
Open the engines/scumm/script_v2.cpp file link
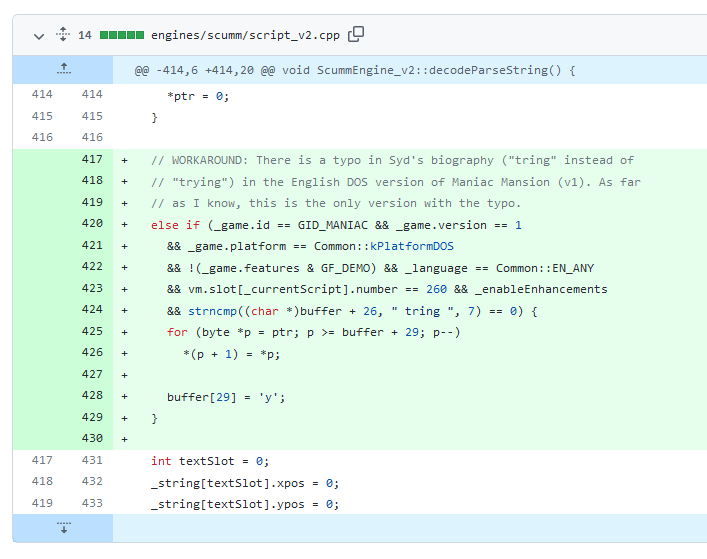[x=245, y=35]
